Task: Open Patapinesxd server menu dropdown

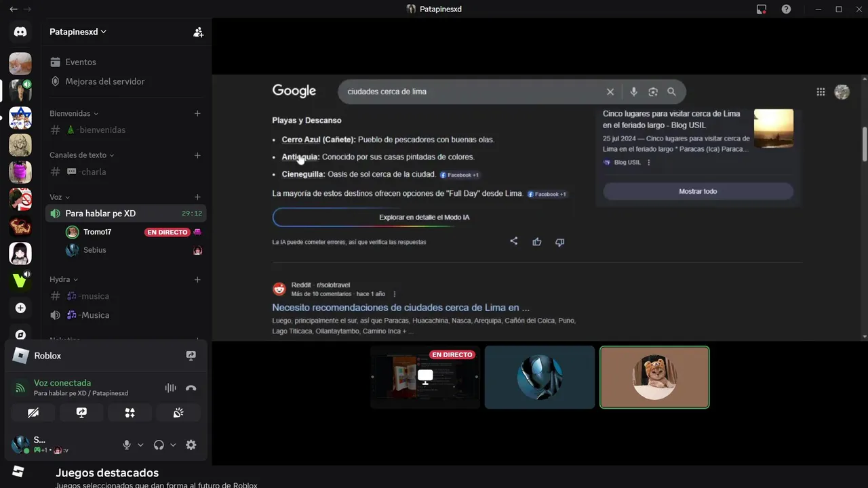Action: (x=79, y=32)
